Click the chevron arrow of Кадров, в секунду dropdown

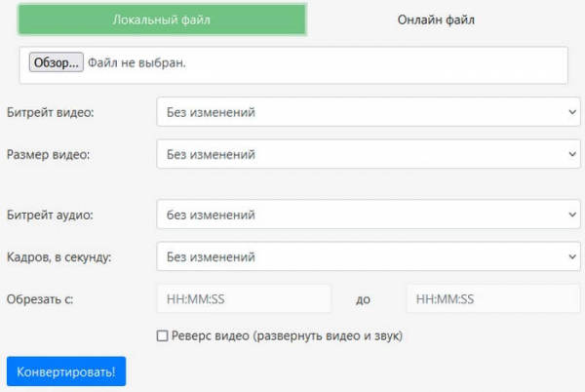tap(572, 256)
